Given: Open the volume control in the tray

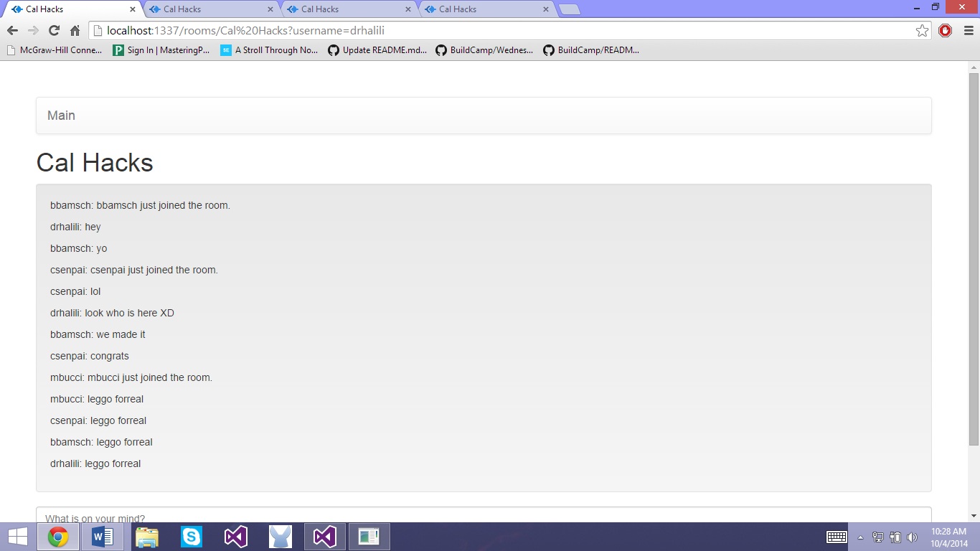Looking at the screenshot, I should click(x=912, y=537).
